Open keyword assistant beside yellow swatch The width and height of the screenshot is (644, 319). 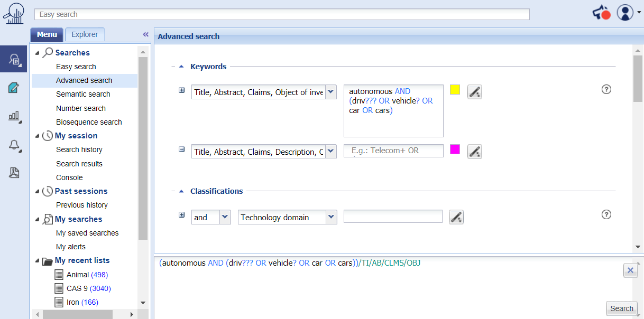tap(475, 92)
